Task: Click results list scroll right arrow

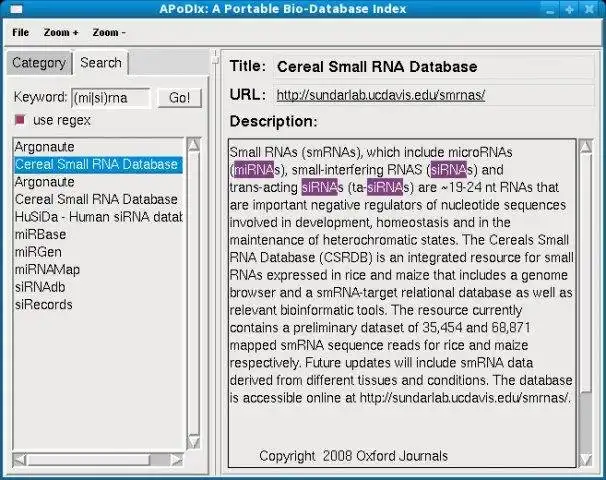Action: [177, 460]
